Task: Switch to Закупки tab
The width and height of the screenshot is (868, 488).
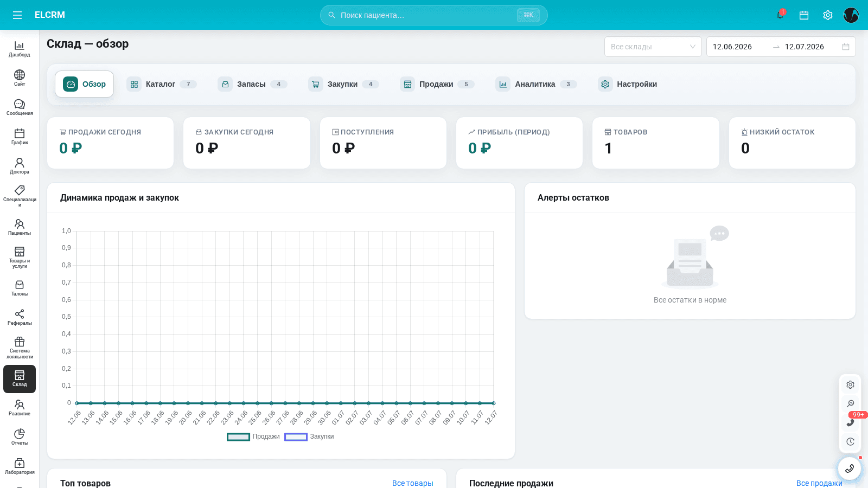Action: click(343, 84)
